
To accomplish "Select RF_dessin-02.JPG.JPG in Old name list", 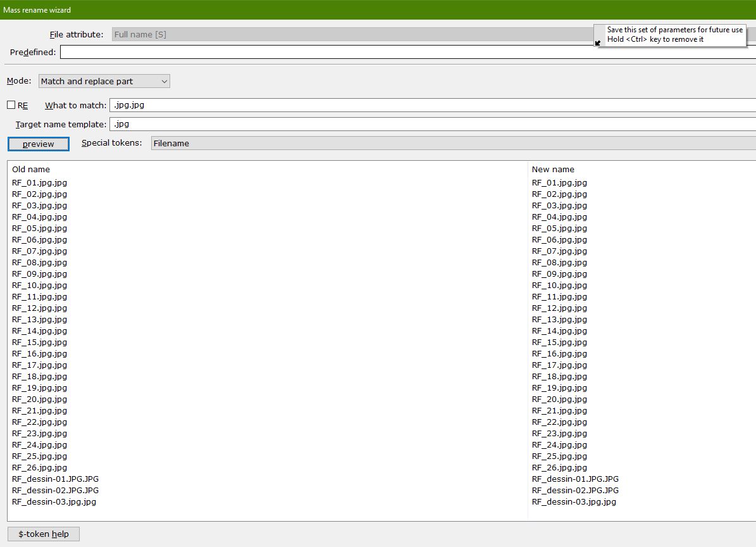I will pos(55,490).
